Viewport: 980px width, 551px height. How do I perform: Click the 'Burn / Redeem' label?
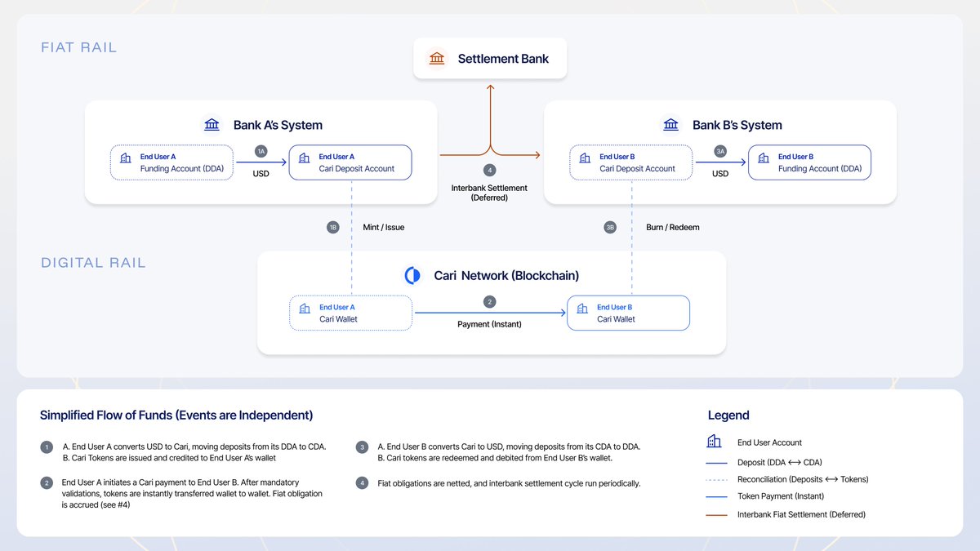[672, 228]
